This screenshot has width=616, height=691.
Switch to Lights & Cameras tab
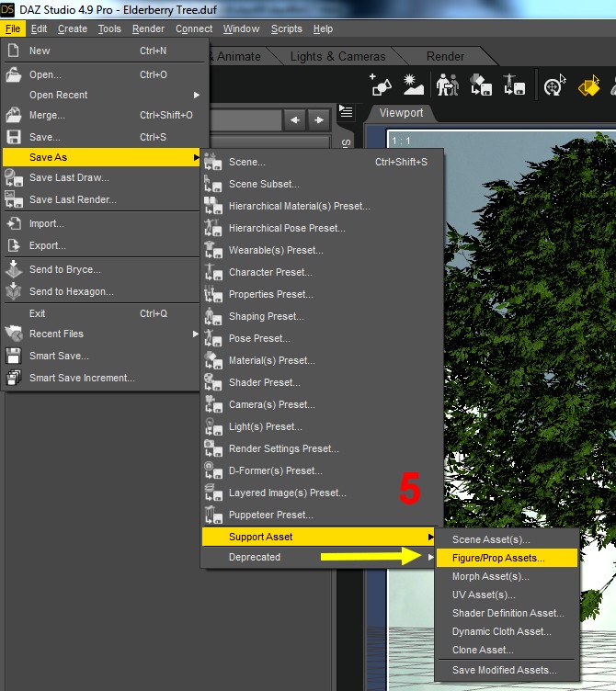tap(337, 56)
